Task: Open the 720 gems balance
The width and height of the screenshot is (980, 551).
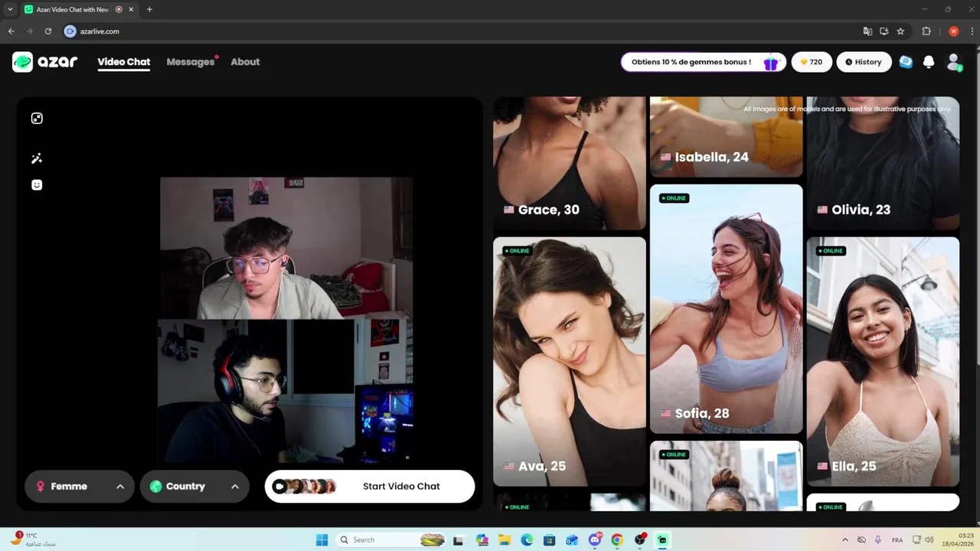Action: pyautogui.click(x=812, y=62)
